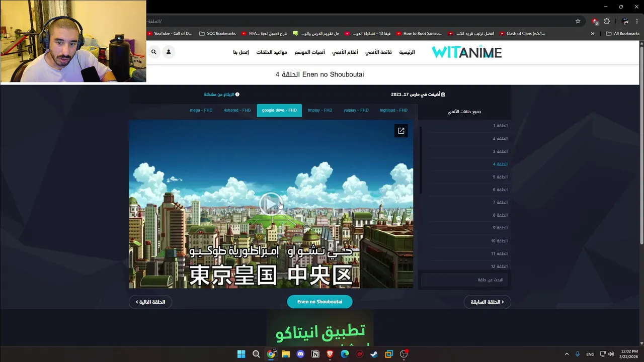Image resolution: width=644 pixels, height=362 pixels.
Task: Open Discord from the taskbar
Action: (x=300, y=354)
